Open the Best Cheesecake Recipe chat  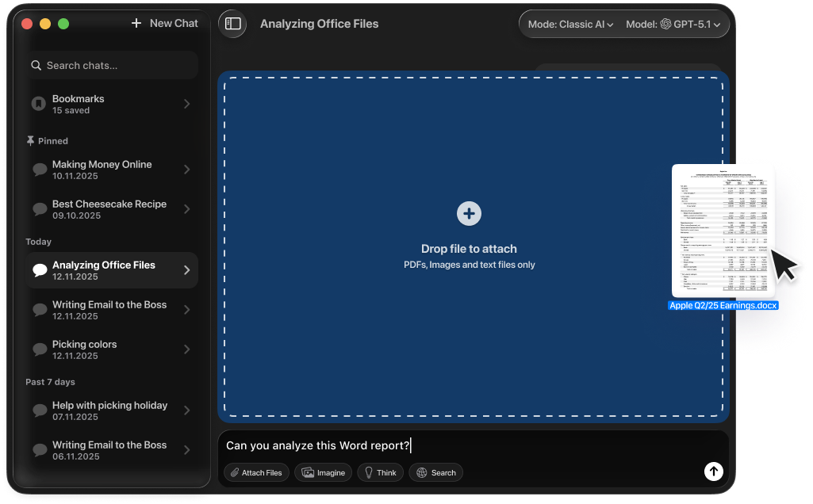(x=112, y=209)
